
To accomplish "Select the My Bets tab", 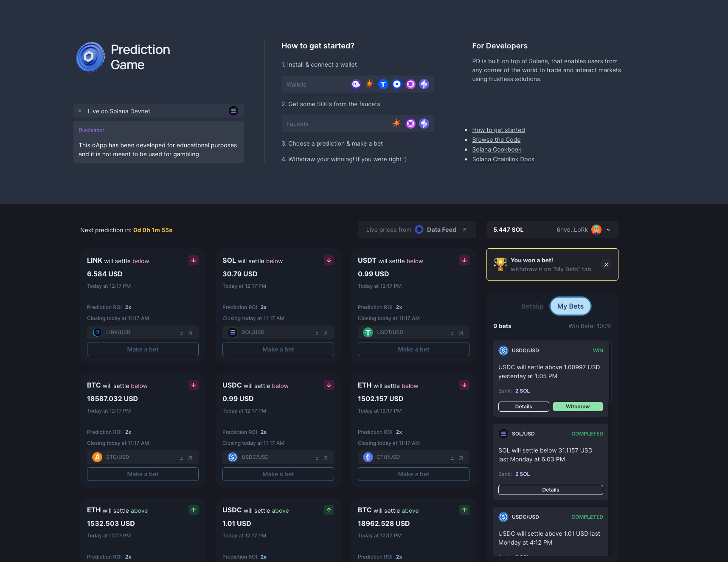I will 570,306.
